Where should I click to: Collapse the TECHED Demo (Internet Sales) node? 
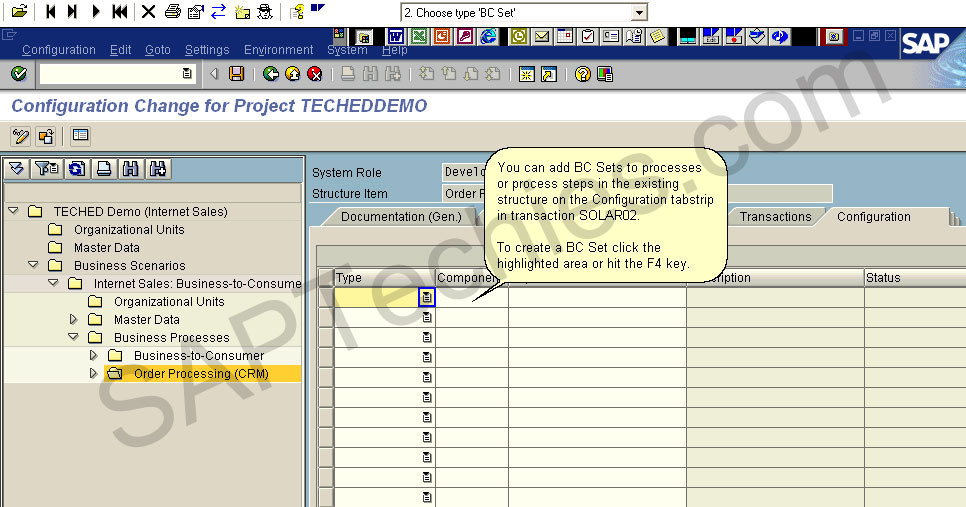pyautogui.click(x=13, y=211)
